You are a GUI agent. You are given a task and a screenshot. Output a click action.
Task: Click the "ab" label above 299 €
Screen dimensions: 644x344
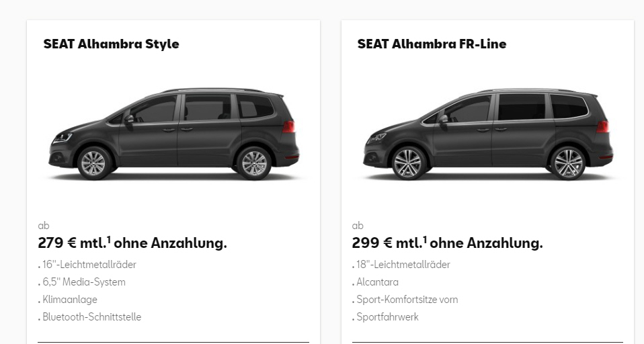(x=358, y=226)
